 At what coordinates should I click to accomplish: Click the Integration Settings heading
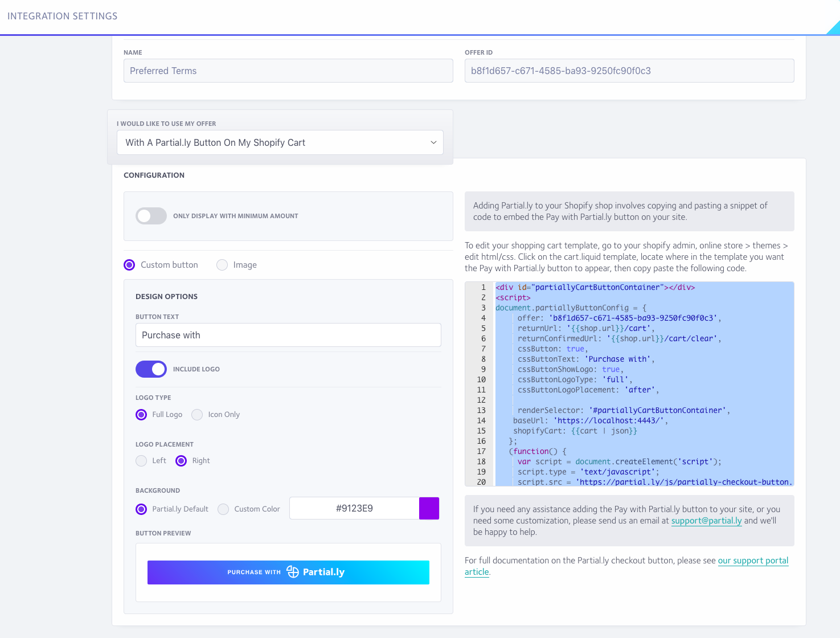coord(63,16)
